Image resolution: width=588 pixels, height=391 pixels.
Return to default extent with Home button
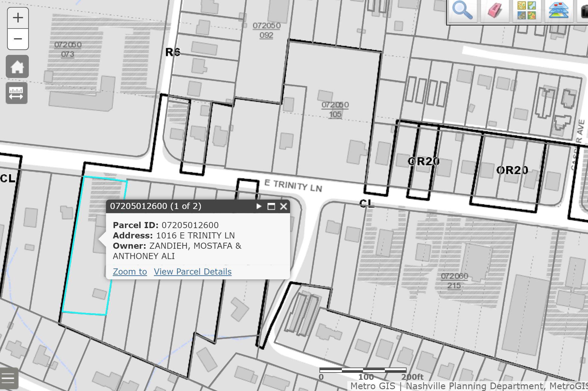click(17, 66)
